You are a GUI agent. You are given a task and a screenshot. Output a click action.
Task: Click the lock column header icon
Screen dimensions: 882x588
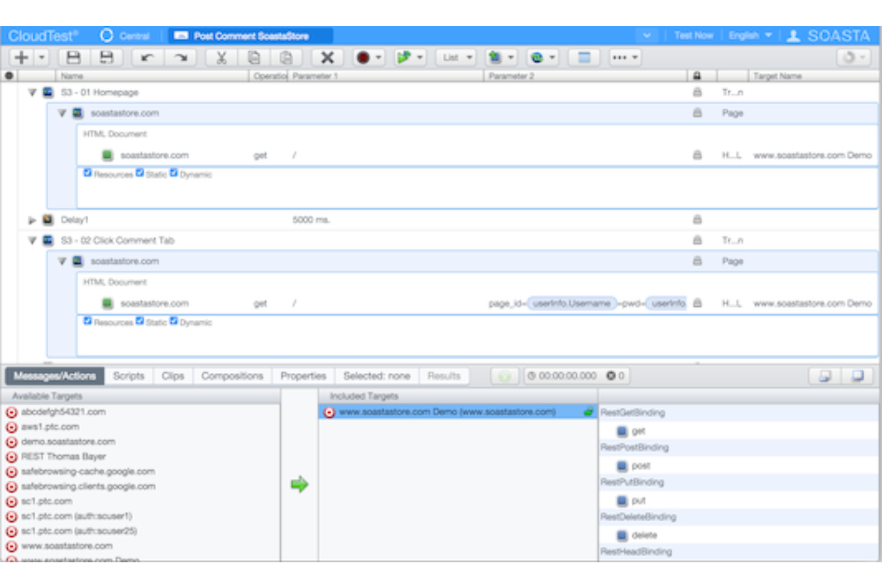point(697,76)
